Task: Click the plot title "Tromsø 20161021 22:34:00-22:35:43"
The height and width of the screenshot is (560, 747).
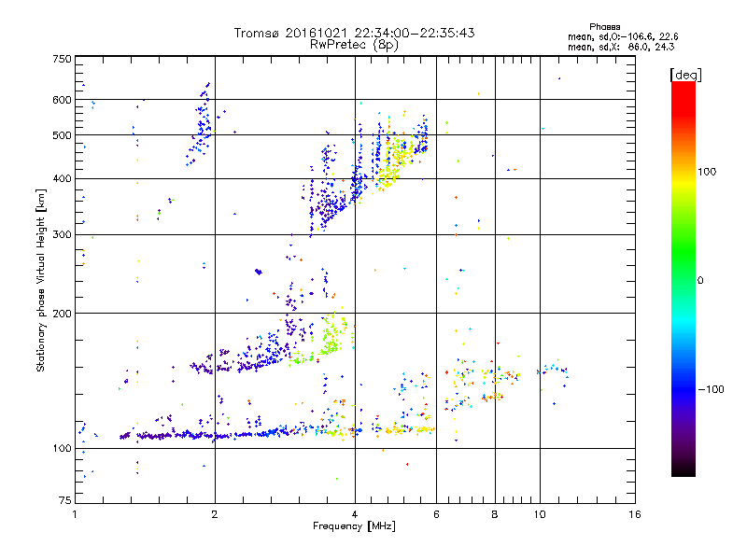Action: click(x=354, y=33)
